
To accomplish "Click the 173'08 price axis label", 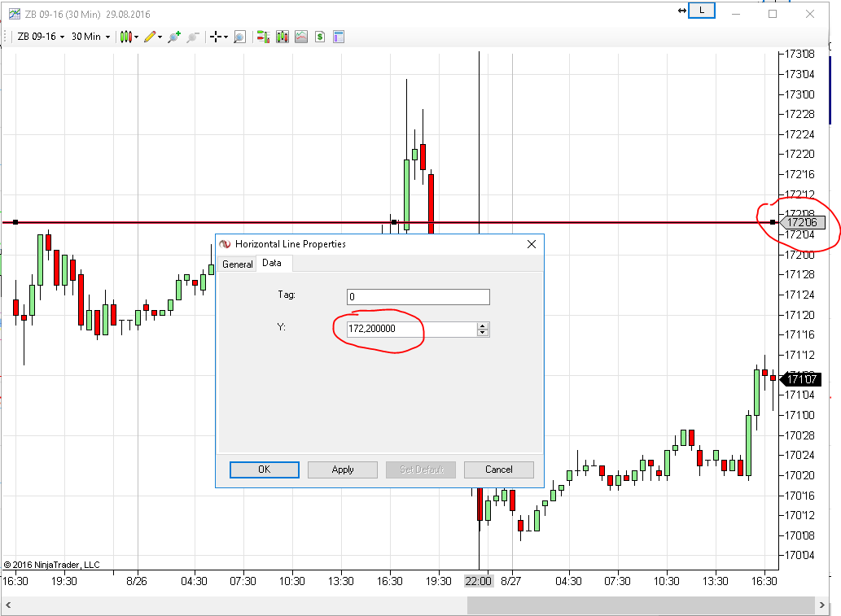I will [799, 54].
